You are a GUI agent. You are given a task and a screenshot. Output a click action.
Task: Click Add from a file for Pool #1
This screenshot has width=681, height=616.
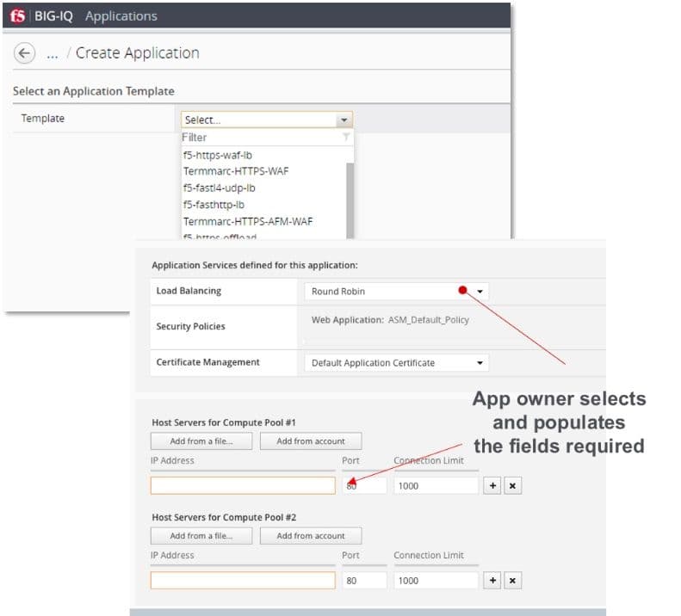pos(201,441)
